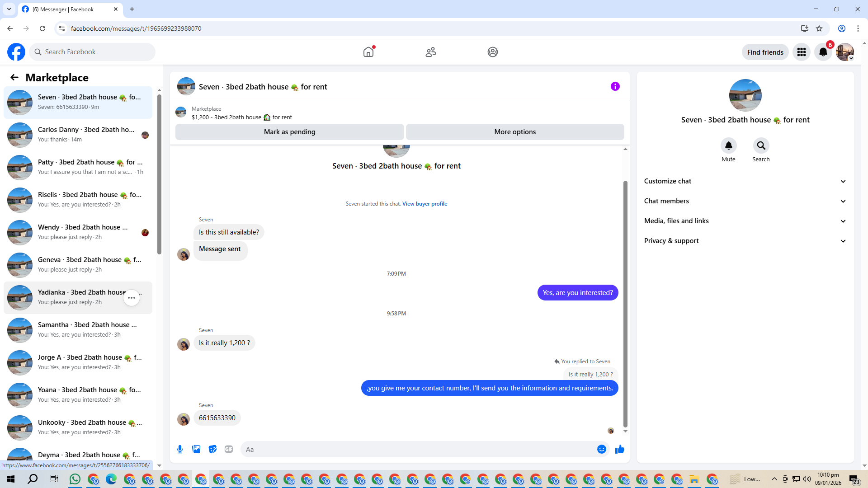
Task: Go to Facebook Home tab
Action: coord(368,52)
